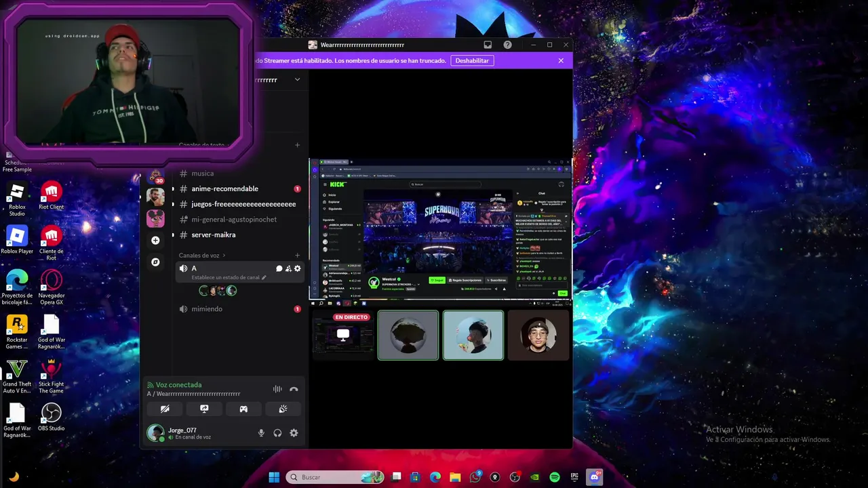Open Discord soundboard button
The image size is (868, 488).
pos(283,409)
